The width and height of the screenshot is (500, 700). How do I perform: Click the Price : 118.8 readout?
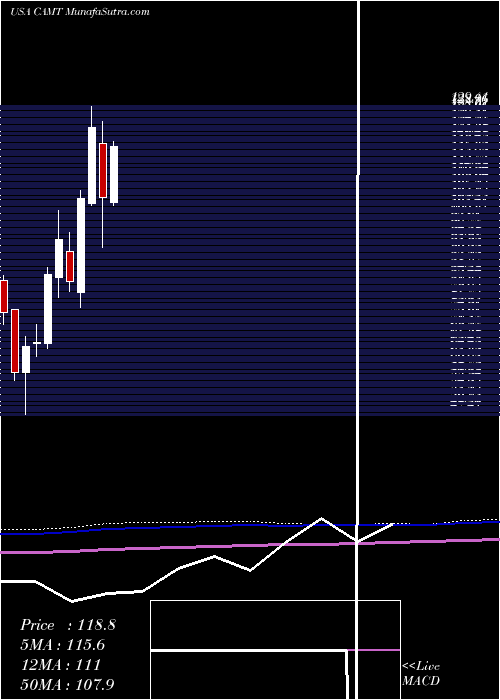[68, 625]
